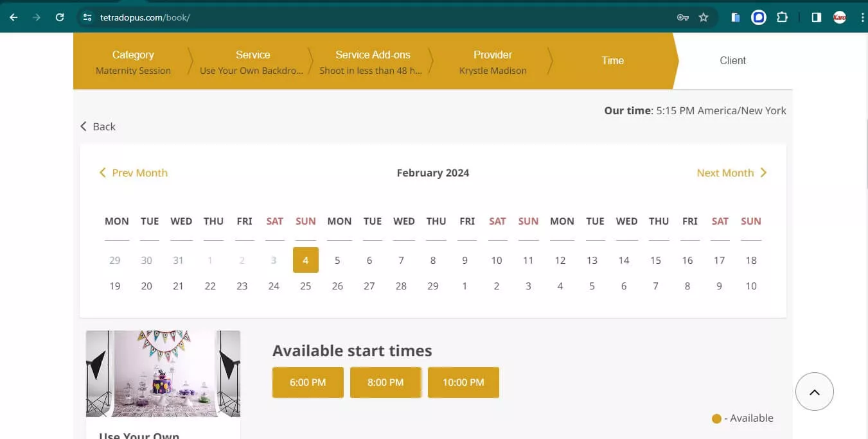The image size is (868, 439).
Task: Click the browser forward arrow
Action: [x=37, y=17]
